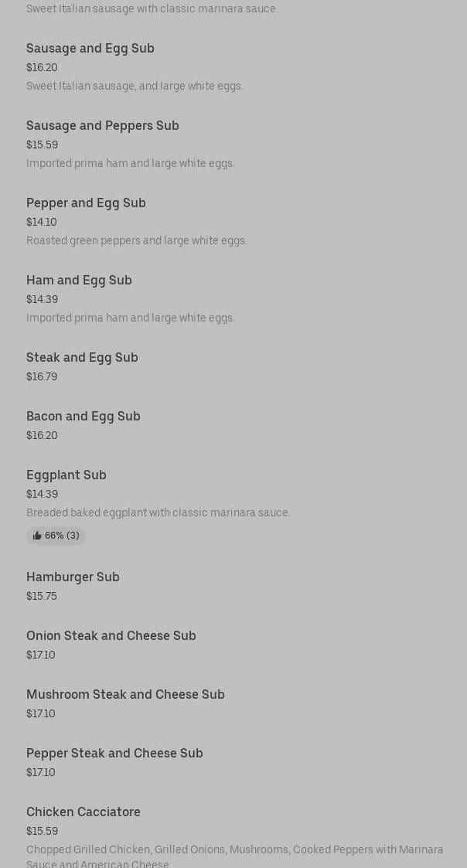Click the Roasted green peppers description
The height and width of the screenshot is (868, 467).
(136, 241)
